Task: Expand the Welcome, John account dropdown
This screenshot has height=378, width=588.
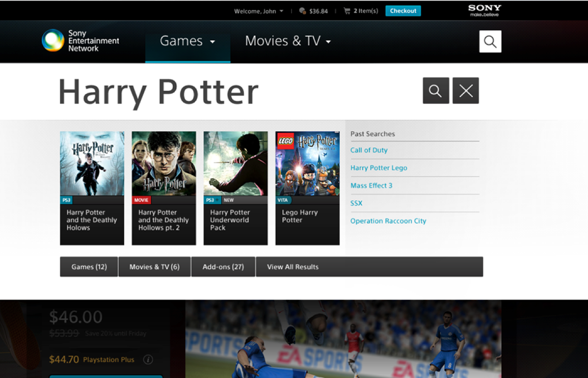Action: 259,11
